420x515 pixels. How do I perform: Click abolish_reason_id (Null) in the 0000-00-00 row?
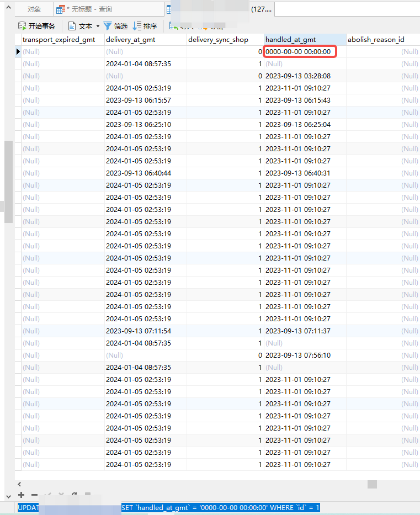(383, 51)
